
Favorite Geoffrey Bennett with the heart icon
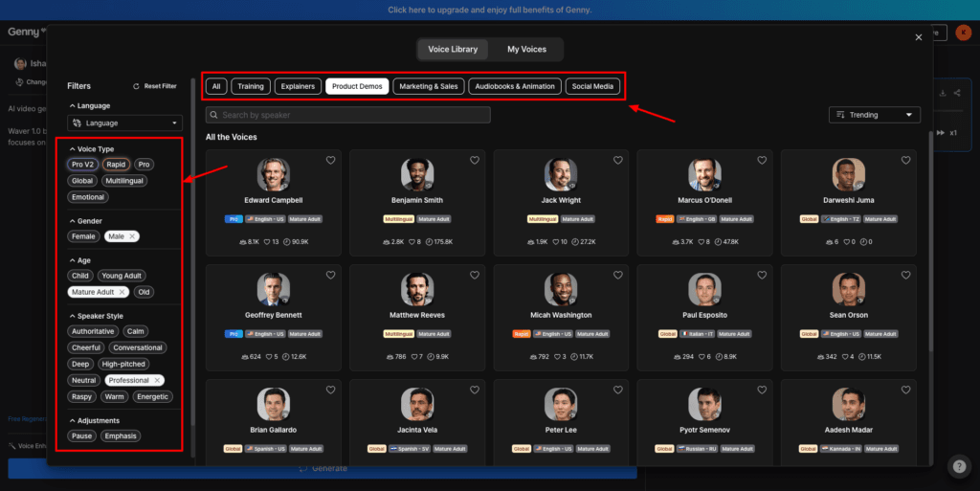point(330,276)
